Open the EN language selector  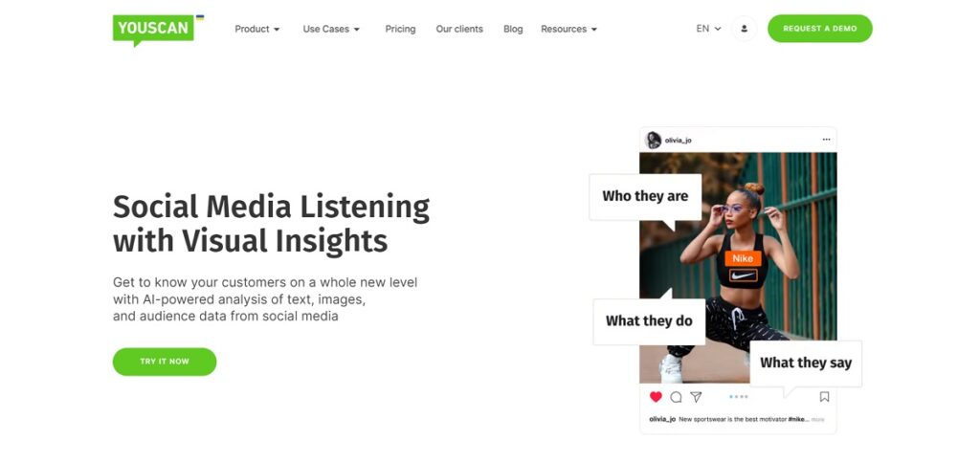(709, 29)
